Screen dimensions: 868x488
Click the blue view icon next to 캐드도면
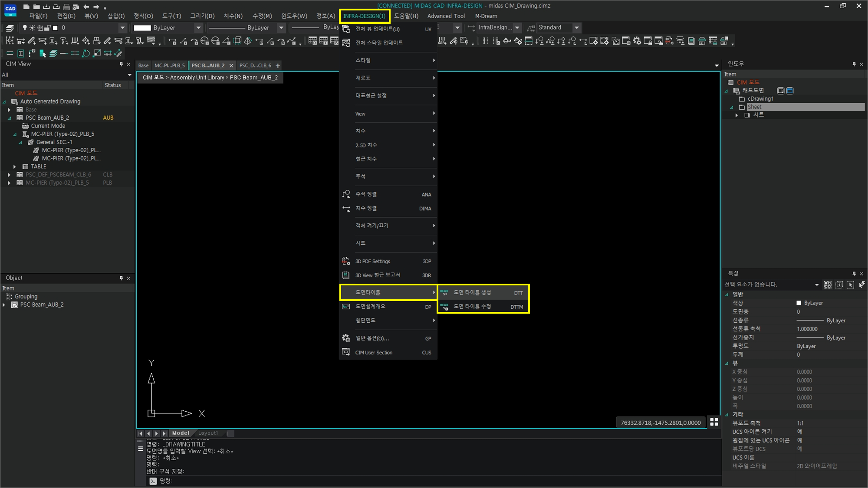[790, 91]
